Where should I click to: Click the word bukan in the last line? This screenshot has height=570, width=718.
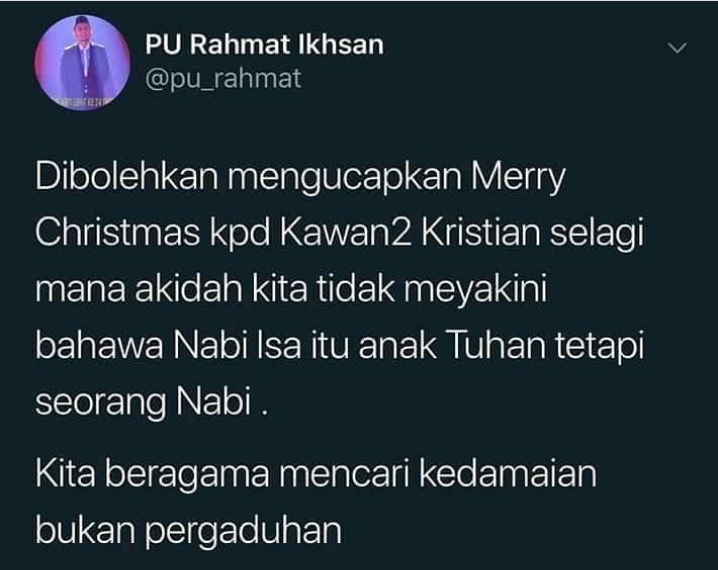pyautogui.click(x=85, y=529)
